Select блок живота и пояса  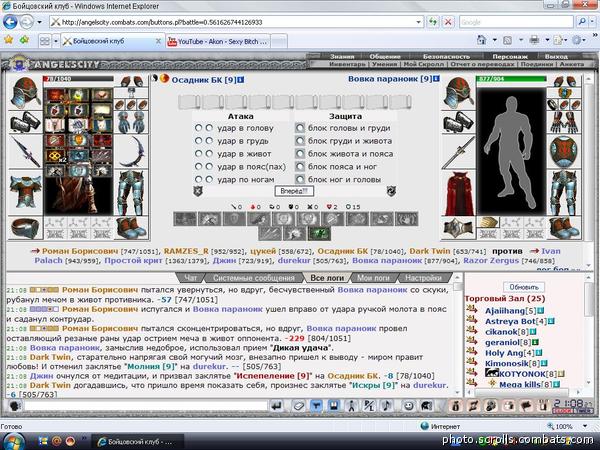[300, 154]
